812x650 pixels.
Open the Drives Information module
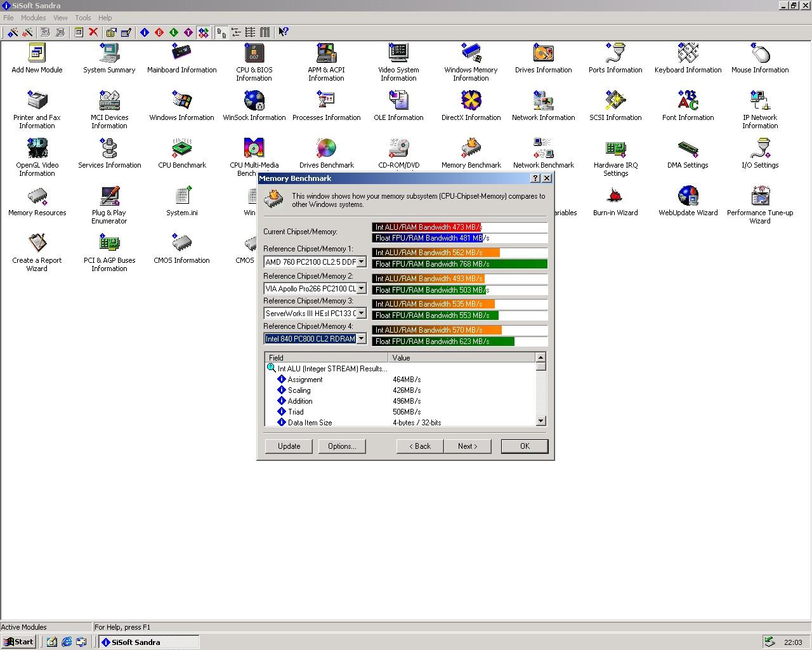coord(544,58)
